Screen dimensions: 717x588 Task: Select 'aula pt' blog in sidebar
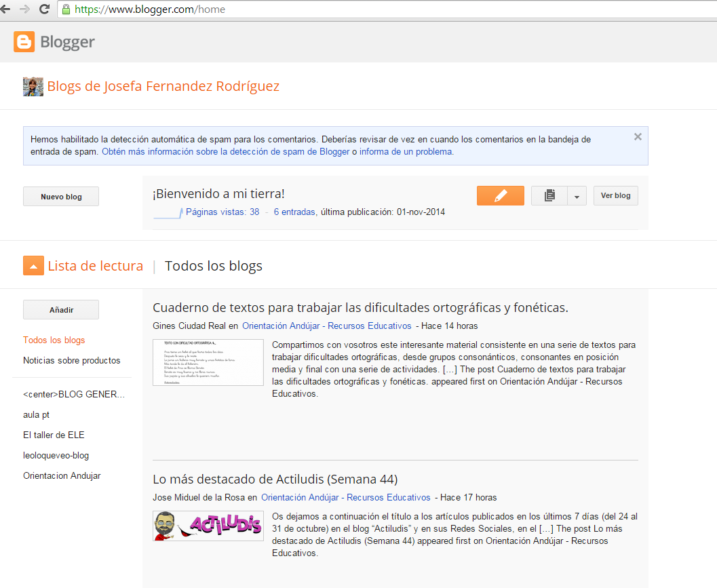pyautogui.click(x=36, y=414)
